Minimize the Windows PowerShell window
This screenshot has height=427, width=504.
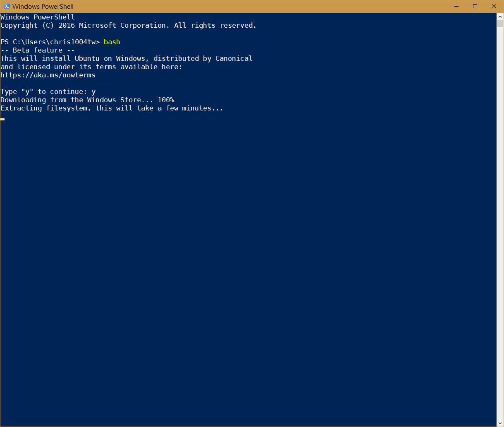pos(456,6)
